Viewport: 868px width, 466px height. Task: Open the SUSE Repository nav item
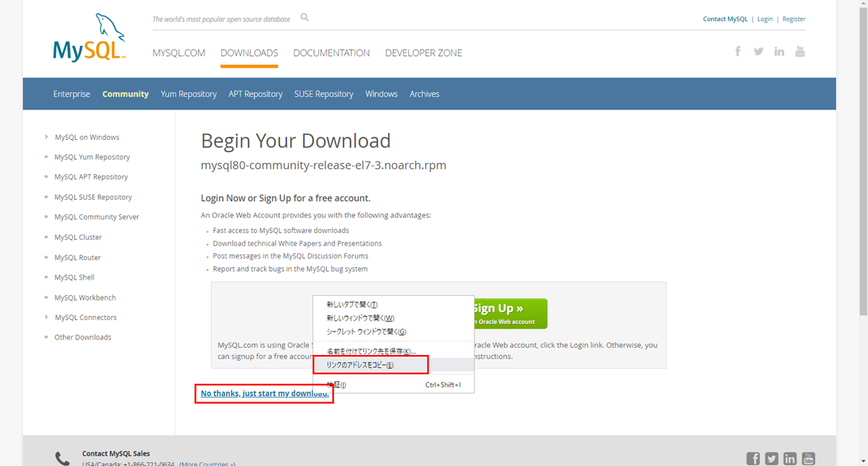(x=324, y=94)
